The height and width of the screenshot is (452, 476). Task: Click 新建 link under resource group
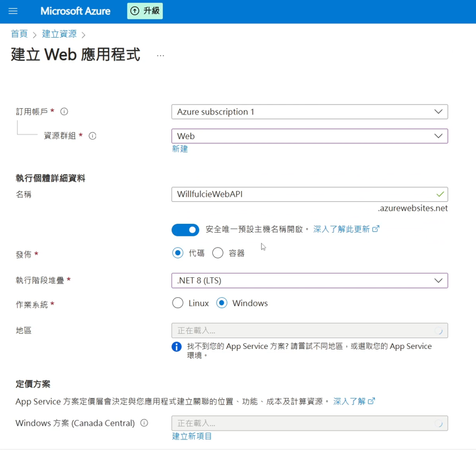(x=180, y=149)
